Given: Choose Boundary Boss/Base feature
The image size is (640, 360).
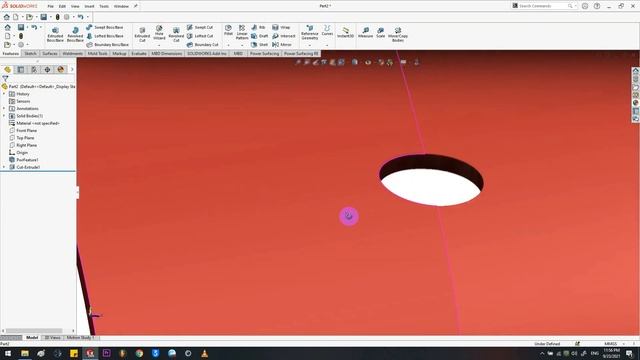Looking at the screenshot, I should 107,44.
